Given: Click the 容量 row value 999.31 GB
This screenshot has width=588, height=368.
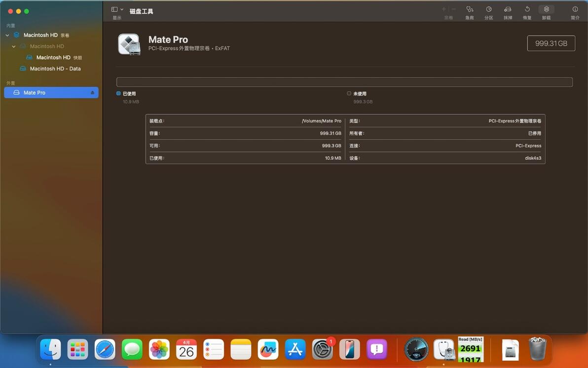Looking at the screenshot, I should point(331,134).
